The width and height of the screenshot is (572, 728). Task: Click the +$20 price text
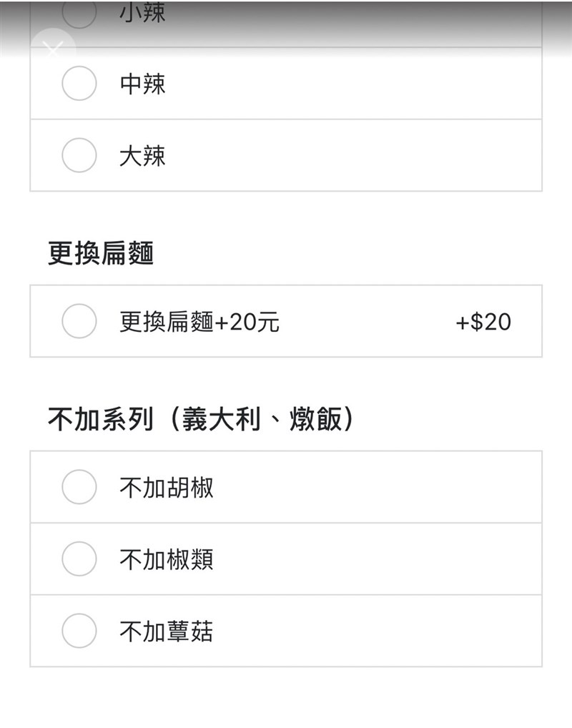coord(483,322)
